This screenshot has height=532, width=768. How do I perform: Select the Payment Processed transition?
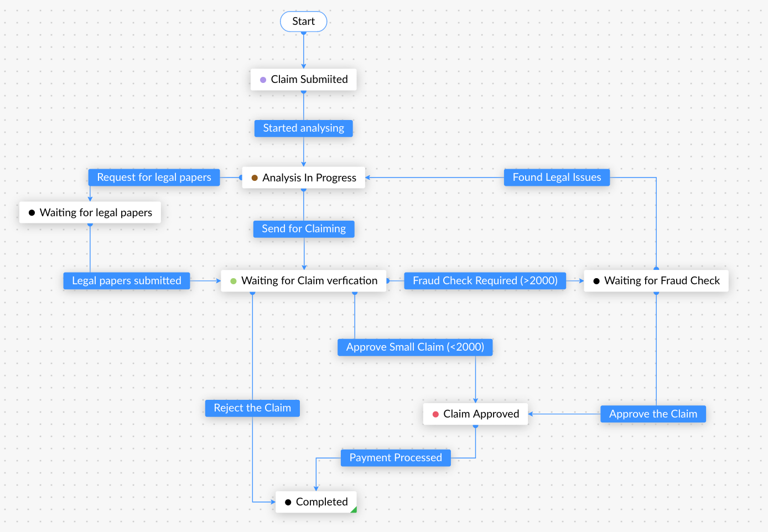click(396, 458)
